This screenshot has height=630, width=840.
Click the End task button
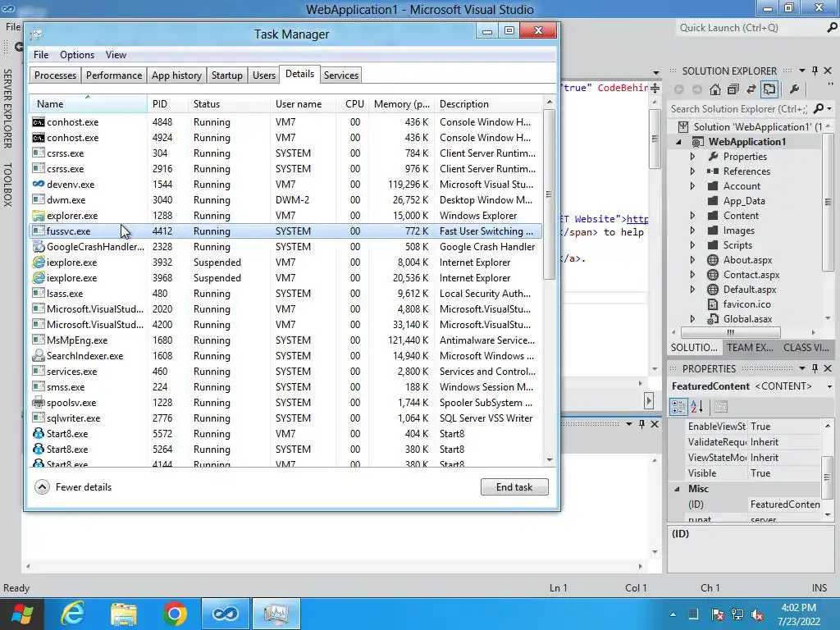coord(514,487)
